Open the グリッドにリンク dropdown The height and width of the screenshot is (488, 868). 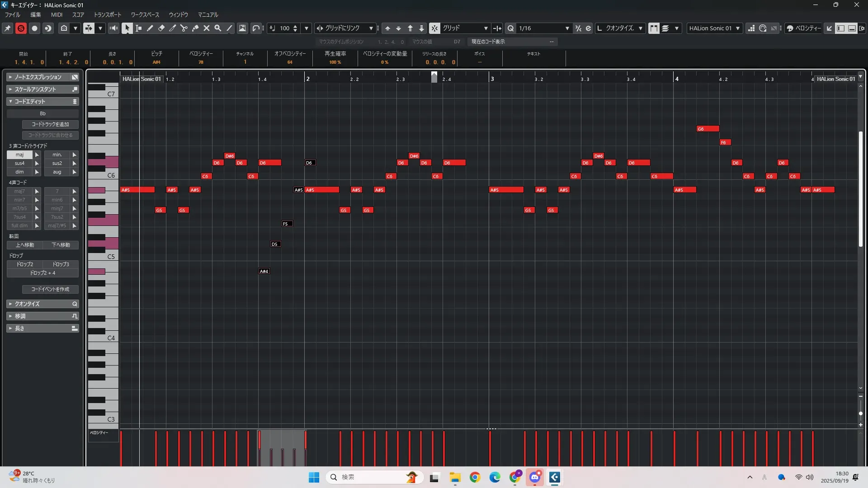coord(371,28)
